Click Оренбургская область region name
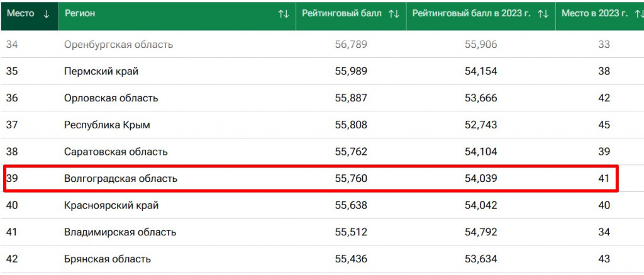This screenshot has width=644, height=275. coord(118,45)
